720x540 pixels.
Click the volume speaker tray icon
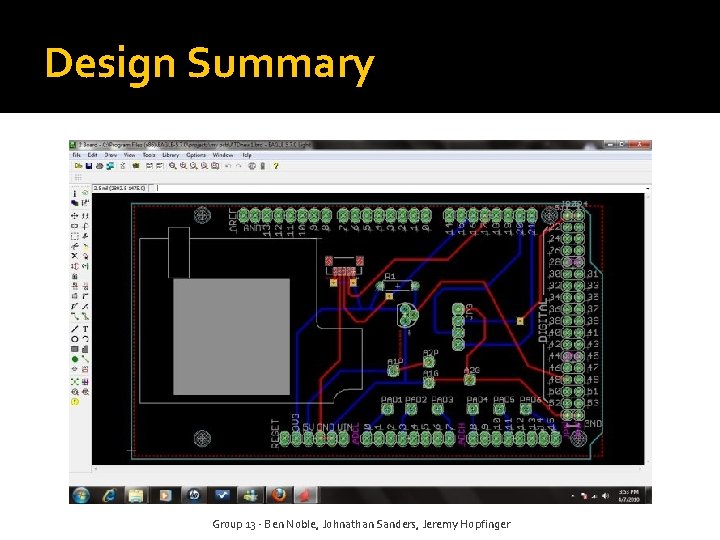605,496
